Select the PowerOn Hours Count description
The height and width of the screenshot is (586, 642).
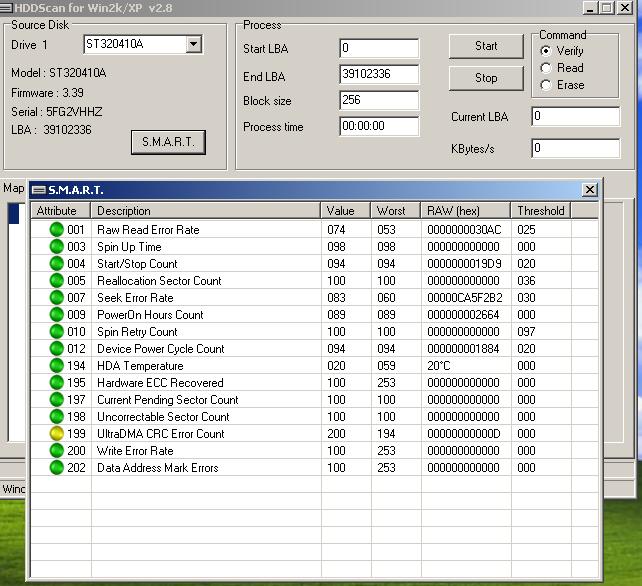pos(150,315)
